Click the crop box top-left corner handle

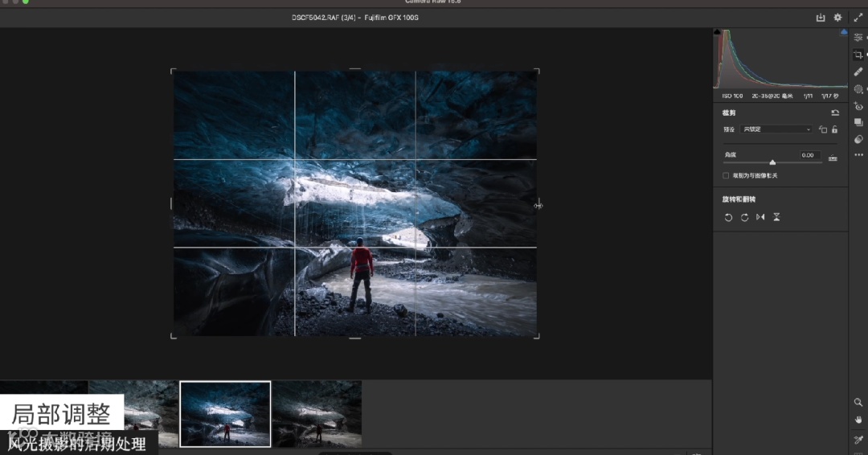[174, 72]
